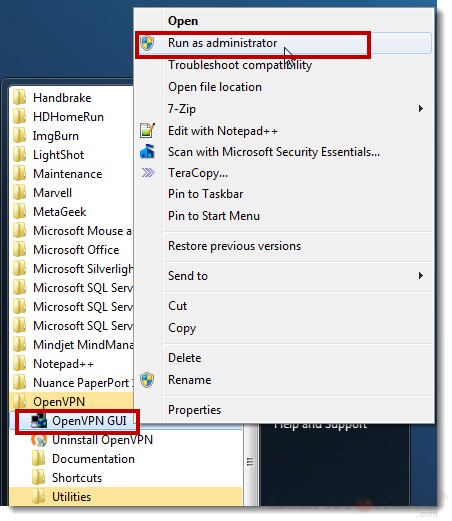Click the Microsoft Office folder name
This screenshot has height=521, width=452.
click(76, 250)
